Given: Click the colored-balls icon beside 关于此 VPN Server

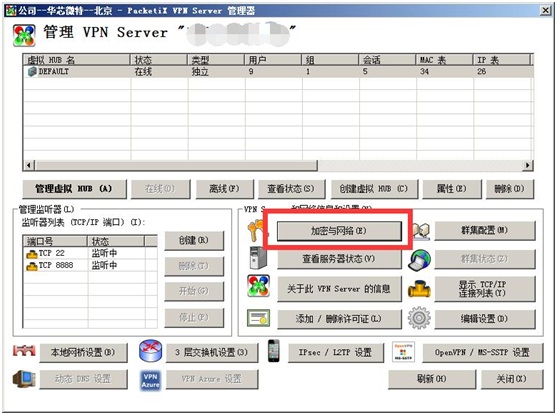Looking at the screenshot, I should pyautogui.click(x=258, y=286).
